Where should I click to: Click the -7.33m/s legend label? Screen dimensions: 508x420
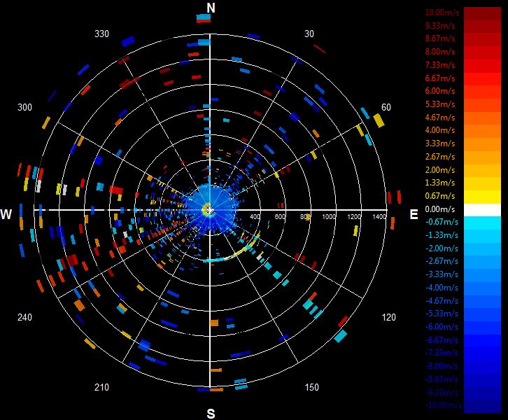point(442,353)
